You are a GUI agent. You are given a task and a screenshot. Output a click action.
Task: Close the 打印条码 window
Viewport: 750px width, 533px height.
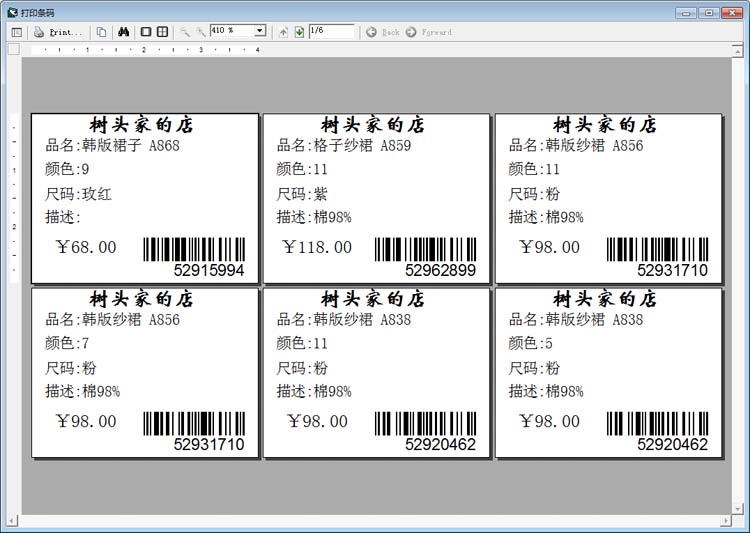(732, 13)
